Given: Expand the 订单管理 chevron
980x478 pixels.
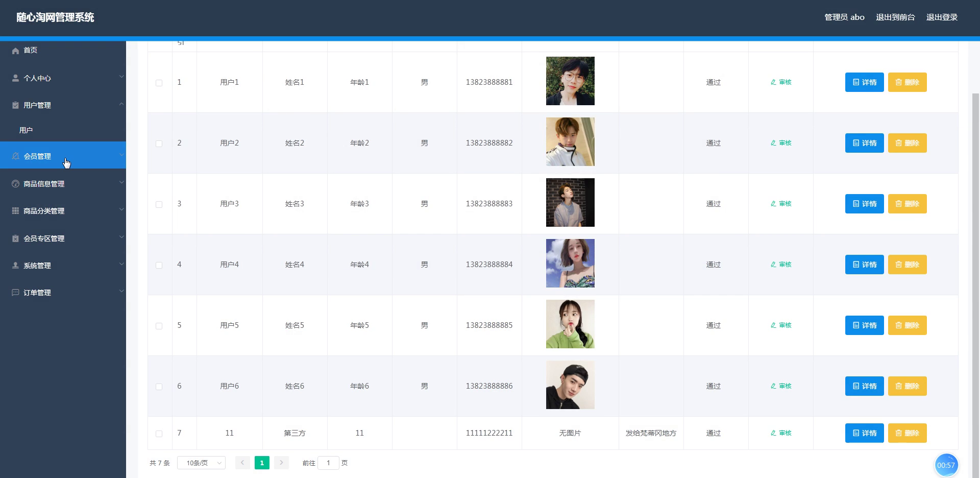Looking at the screenshot, I should (121, 291).
